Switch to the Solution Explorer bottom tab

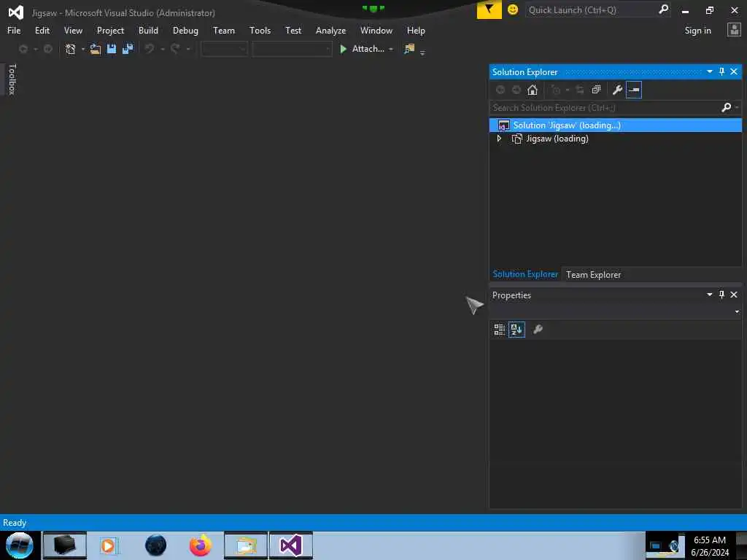tap(525, 274)
